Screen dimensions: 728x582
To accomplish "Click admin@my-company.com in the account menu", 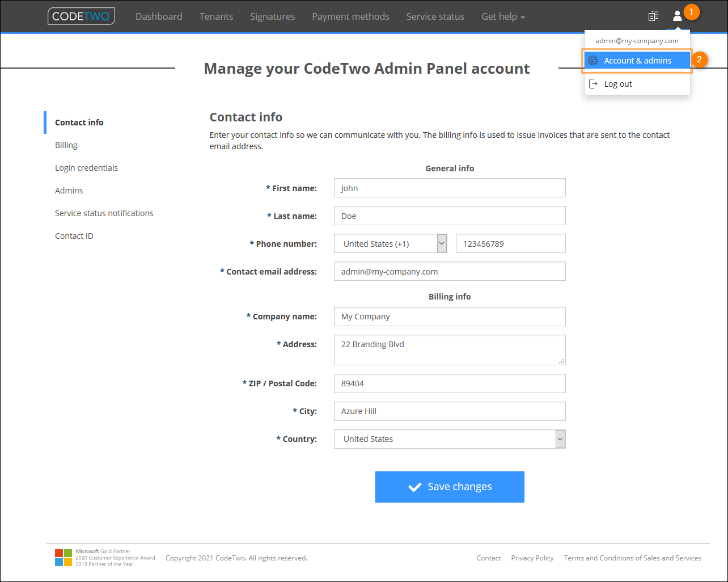I will point(637,40).
